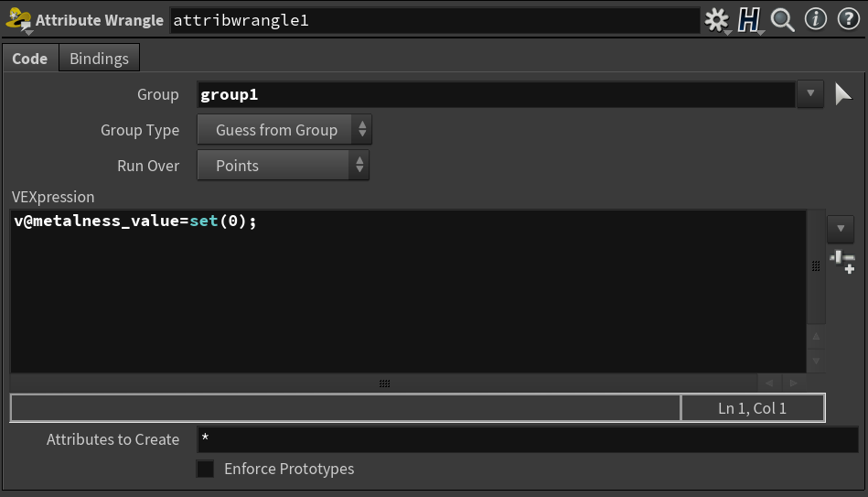Open the Run Over dropdown

pyautogui.click(x=283, y=166)
